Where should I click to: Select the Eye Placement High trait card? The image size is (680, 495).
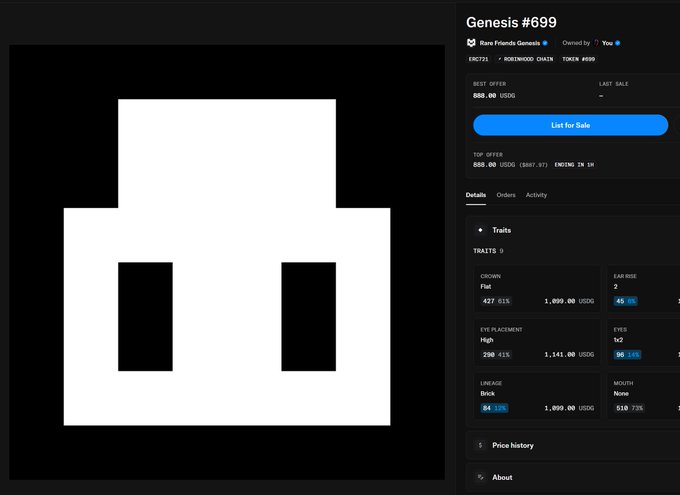click(x=537, y=342)
